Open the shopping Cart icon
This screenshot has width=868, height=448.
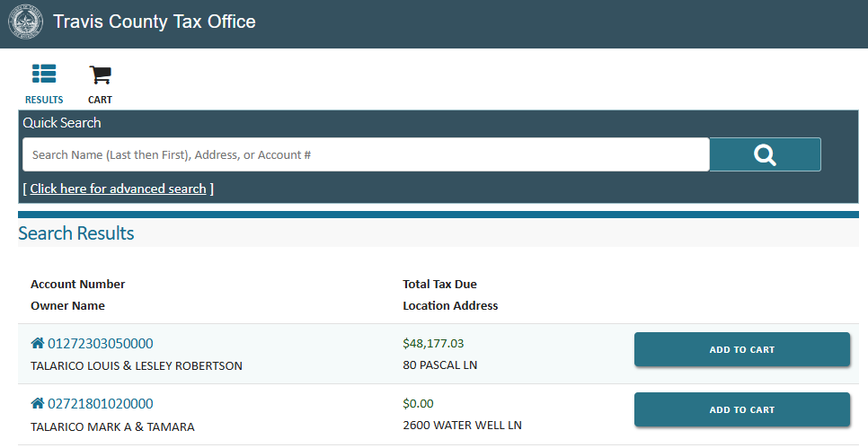[x=100, y=75]
